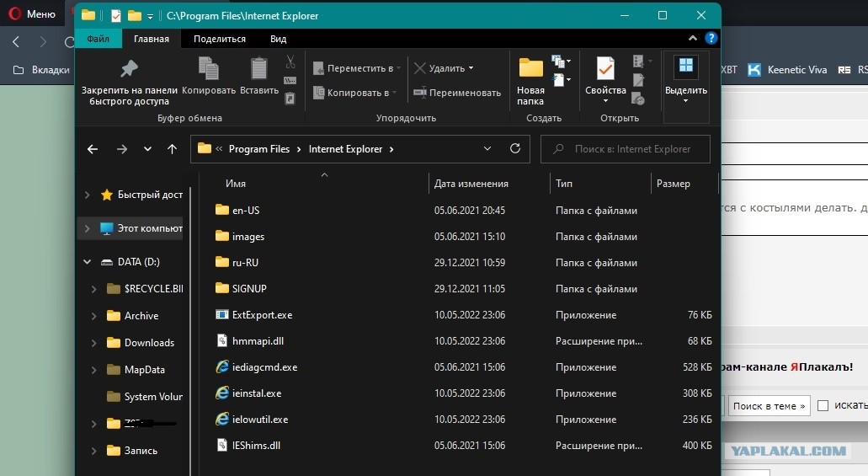
Task: Select the ieinstal.exe IE icon
Action: (222, 393)
